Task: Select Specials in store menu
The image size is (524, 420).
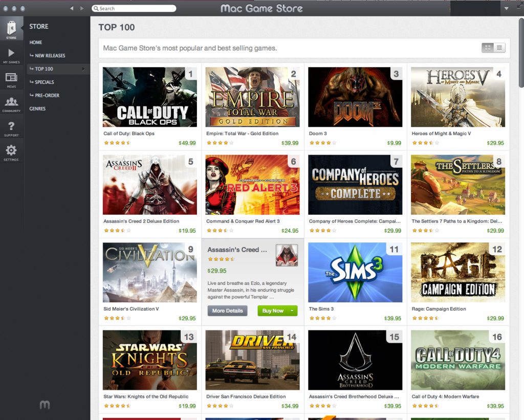Action: [x=44, y=82]
